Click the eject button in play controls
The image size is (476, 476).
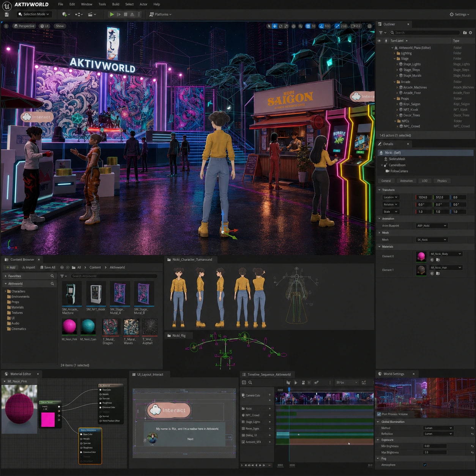coord(132,14)
